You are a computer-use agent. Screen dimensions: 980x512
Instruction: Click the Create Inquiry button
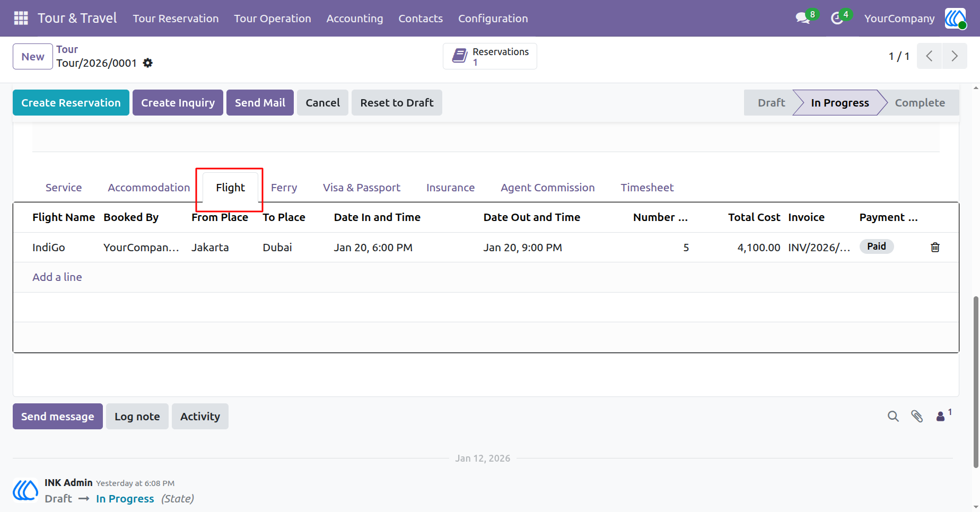coord(178,103)
